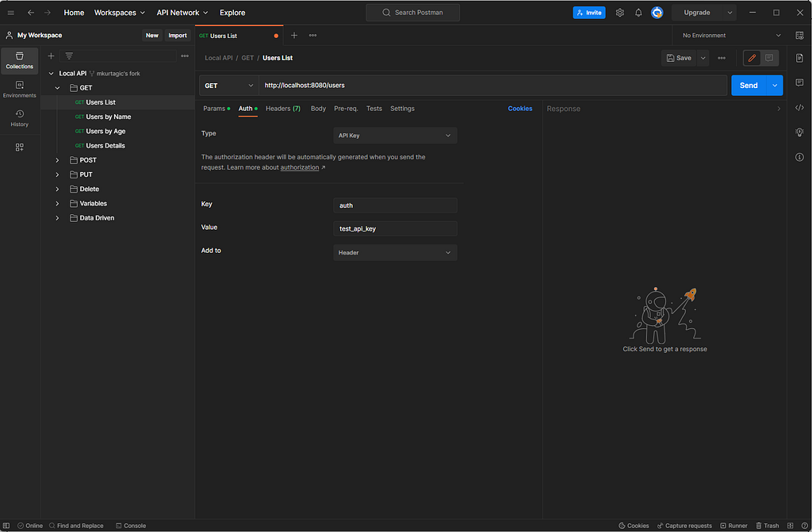
Task: Open the two-pane view status icon
Action: click(x=791, y=526)
